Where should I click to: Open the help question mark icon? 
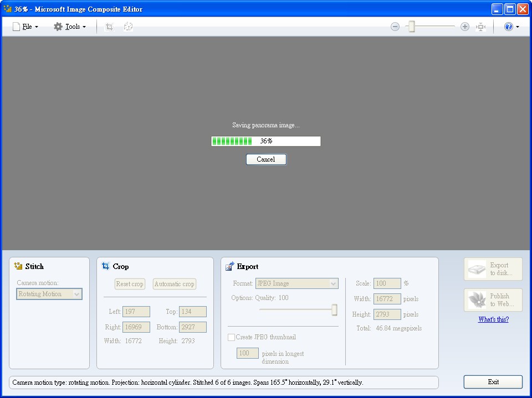(508, 27)
